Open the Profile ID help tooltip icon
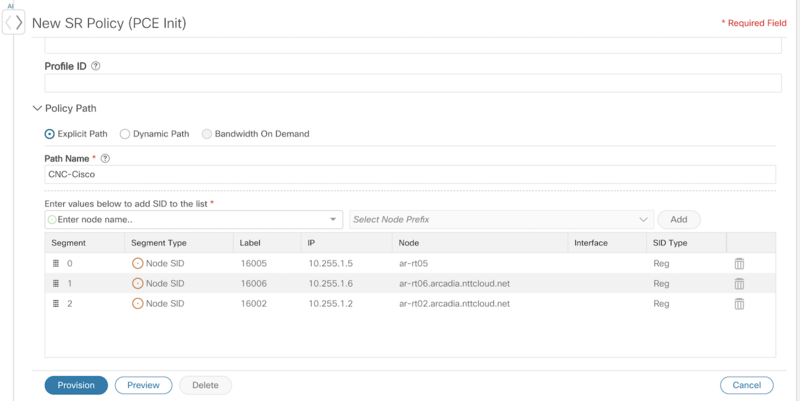The width and height of the screenshot is (800, 401). click(x=95, y=66)
